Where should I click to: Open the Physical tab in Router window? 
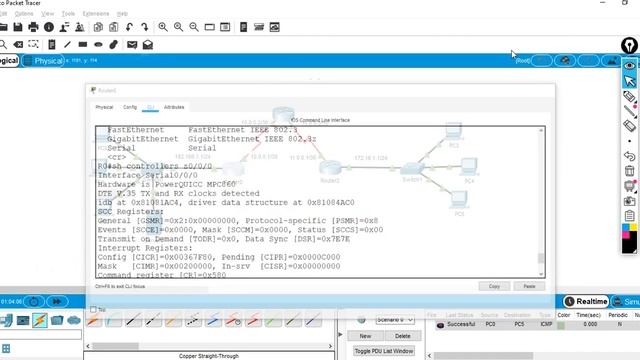(x=104, y=107)
